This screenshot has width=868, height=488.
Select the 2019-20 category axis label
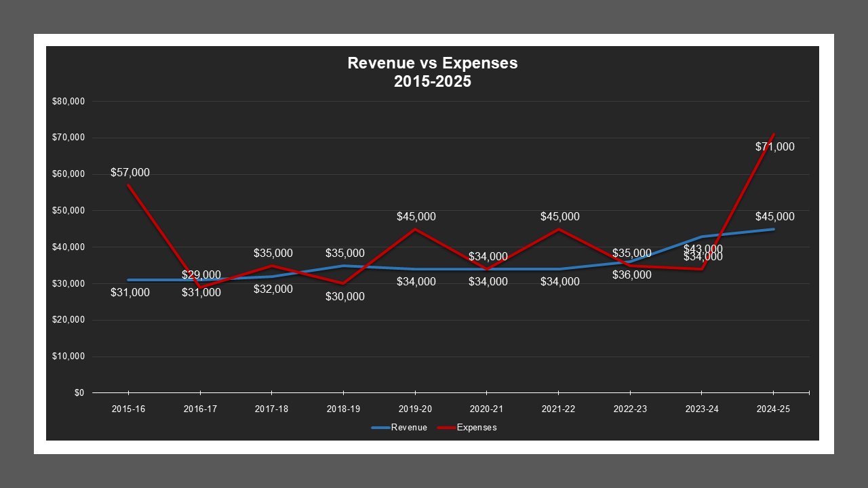pyautogui.click(x=415, y=409)
